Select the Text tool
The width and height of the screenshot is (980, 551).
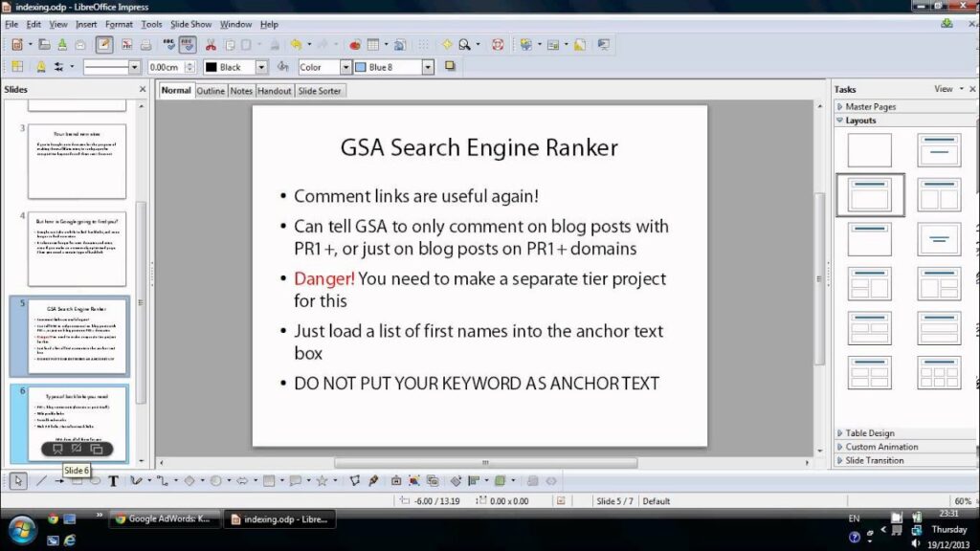point(113,480)
